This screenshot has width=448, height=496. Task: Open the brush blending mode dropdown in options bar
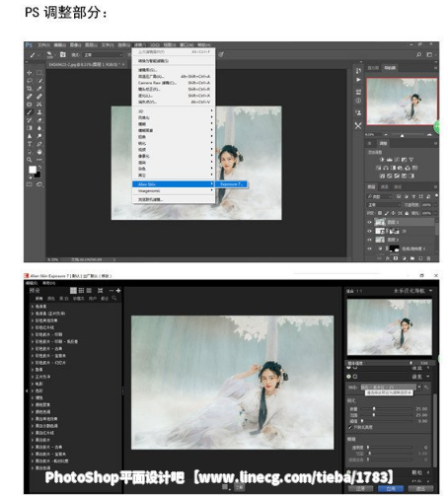pyautogui.click(x=103, y=55)
